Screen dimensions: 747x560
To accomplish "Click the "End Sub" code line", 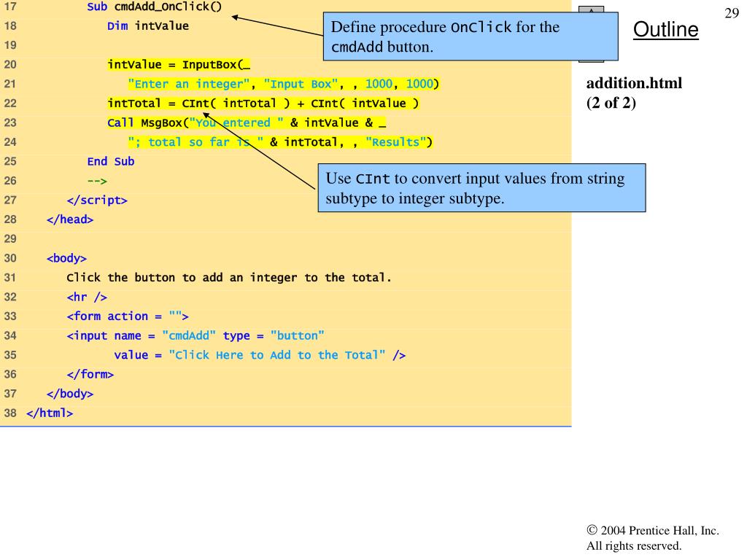I will click(x=111, y=161).
